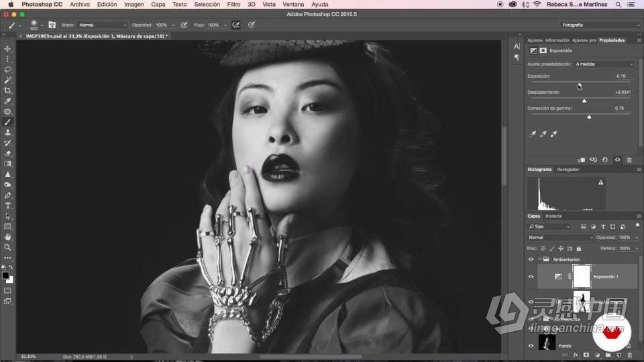Toggle airbrush mode in options bar
644x362 pixels.
coord(235,25)
